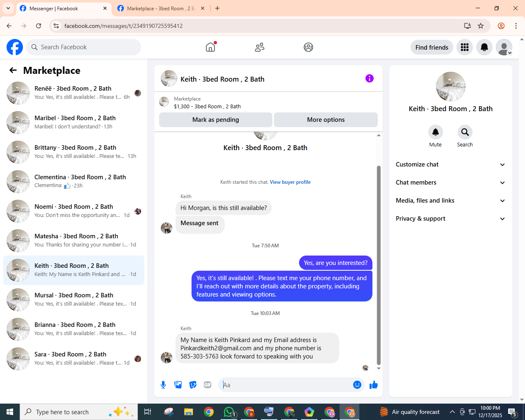Click the More options button
525x420 pixels.
(326, 120)
